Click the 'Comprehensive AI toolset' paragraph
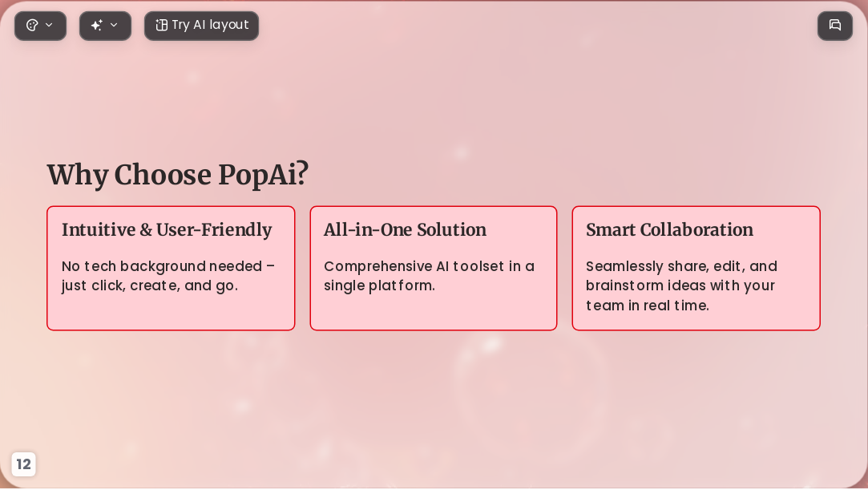The width and height of the screenshot is (868, 490). [429, 276]
